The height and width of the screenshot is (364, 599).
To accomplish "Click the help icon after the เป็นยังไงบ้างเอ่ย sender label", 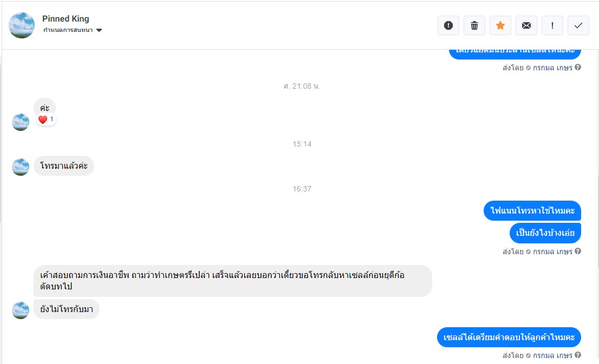I will (x=578, y=251).
